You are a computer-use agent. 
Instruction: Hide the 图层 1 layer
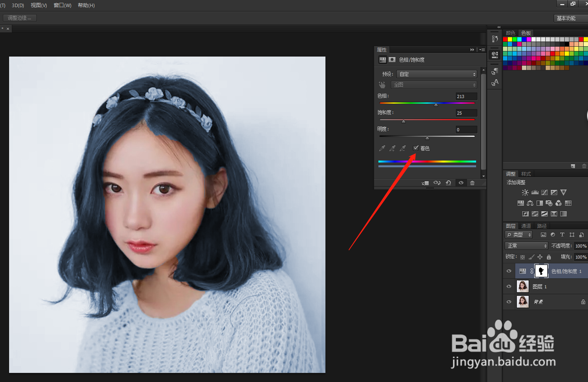[509, 286]
